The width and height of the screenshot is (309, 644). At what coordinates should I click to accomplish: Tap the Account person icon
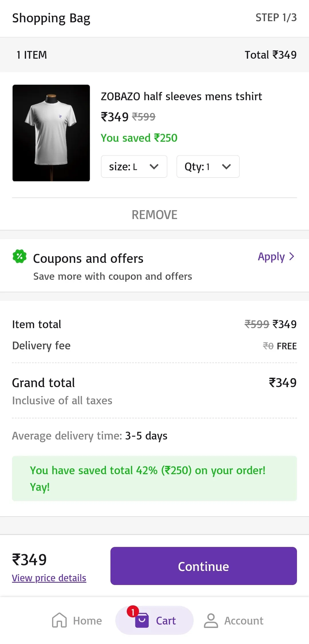pyautogui.click(x=211, y=621)
